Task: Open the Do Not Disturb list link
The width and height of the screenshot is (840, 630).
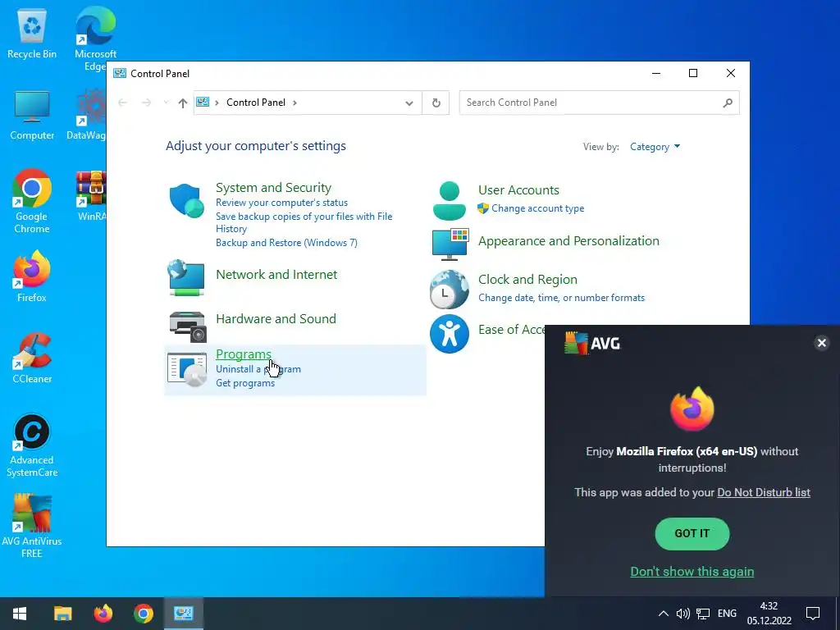Action: click(x=764, y=492)
